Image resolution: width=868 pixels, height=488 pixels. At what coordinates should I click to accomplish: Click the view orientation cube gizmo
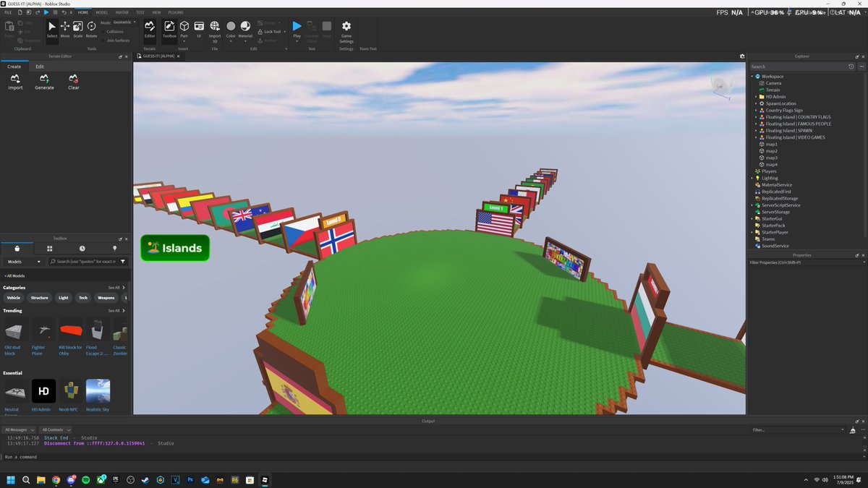tap(719, 87)
